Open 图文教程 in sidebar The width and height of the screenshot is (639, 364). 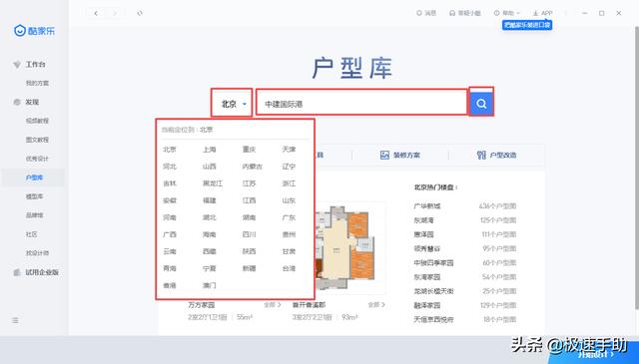pyautogui.click(x=37, y=140)
